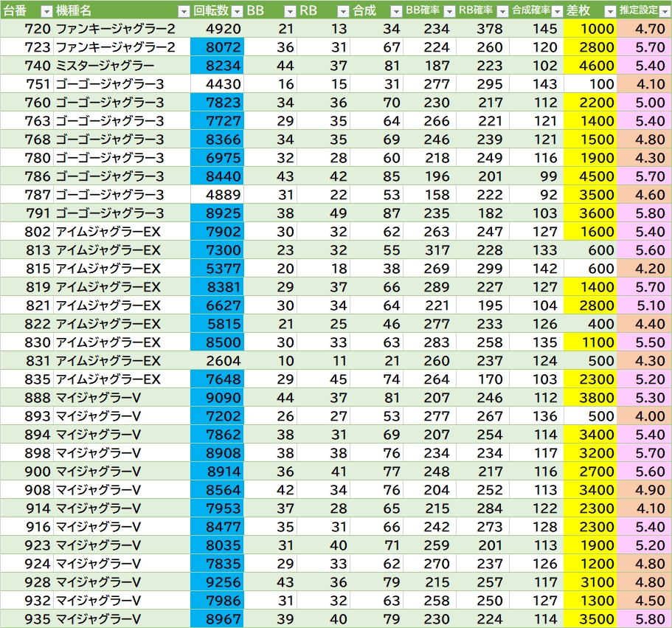
Task: Open the 台番 column filter dropdown
Action: [x=46, y=12]
